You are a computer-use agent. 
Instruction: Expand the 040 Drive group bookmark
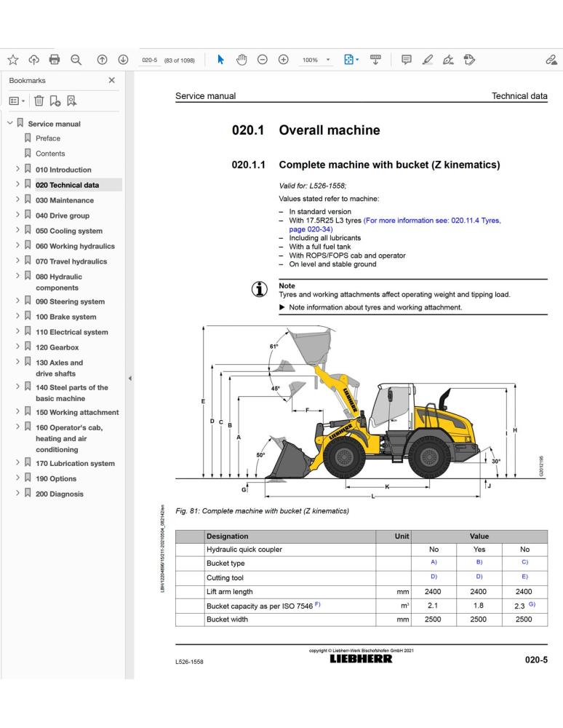[17, 215]
